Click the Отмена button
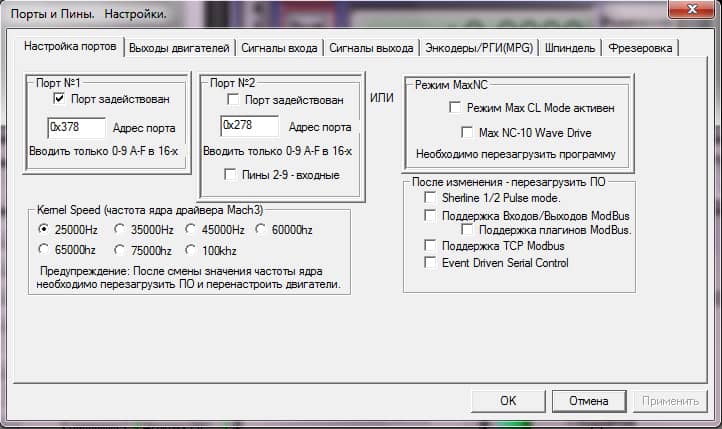 [x=588, y=401]
